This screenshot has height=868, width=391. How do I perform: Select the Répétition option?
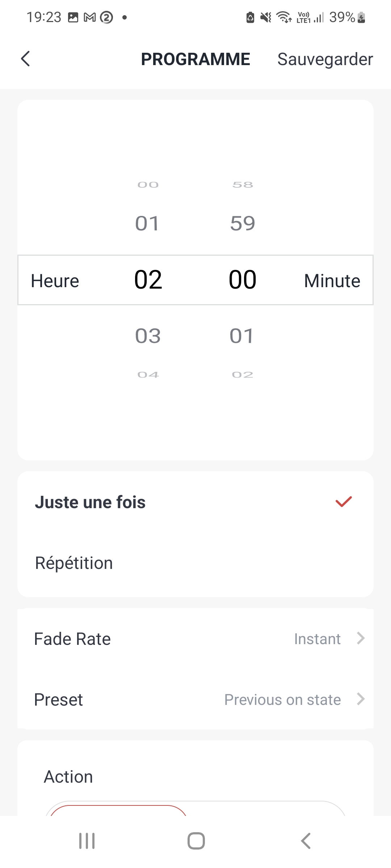(x=74, y=563)
